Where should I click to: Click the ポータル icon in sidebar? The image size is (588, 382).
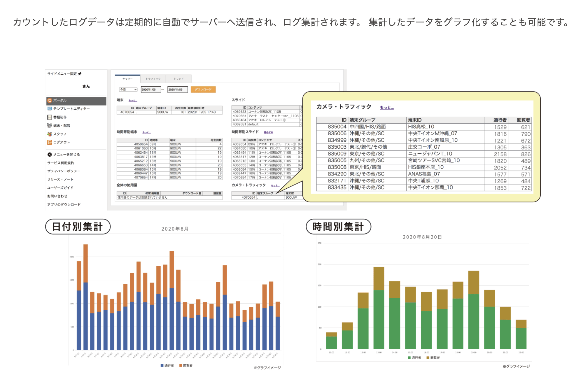tap(50, 100)
